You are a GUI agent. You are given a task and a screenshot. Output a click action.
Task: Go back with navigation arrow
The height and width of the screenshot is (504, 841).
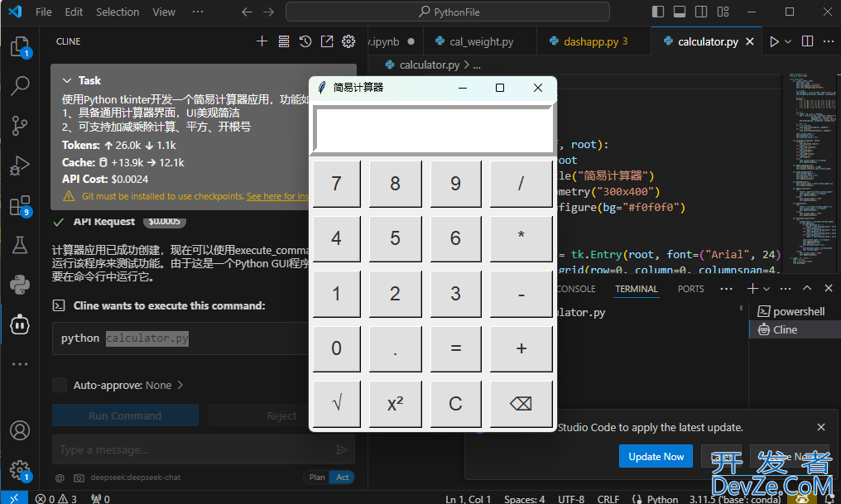pos(247,12)
